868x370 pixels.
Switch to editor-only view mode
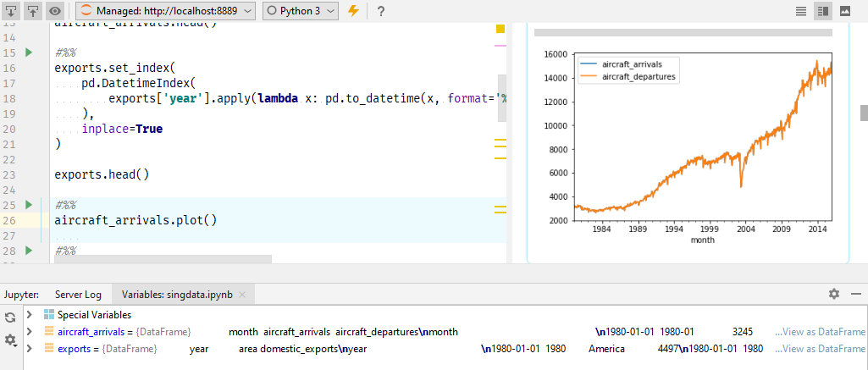click(801, 10)
